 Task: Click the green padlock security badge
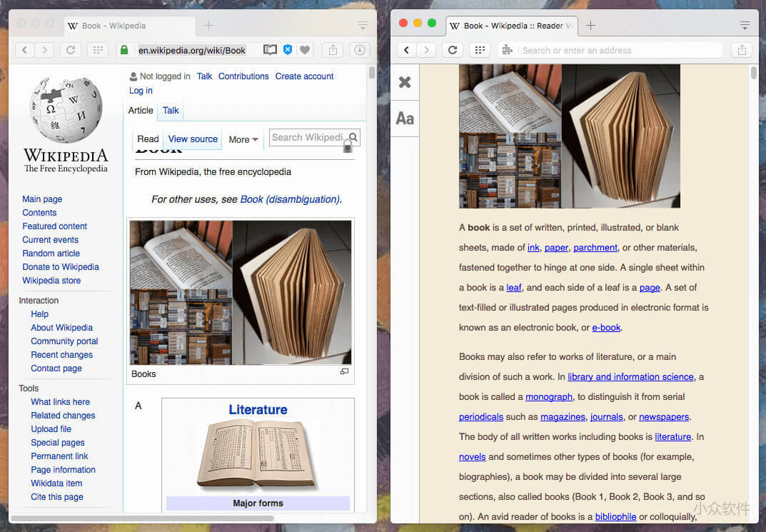click(x=124, y=50)
